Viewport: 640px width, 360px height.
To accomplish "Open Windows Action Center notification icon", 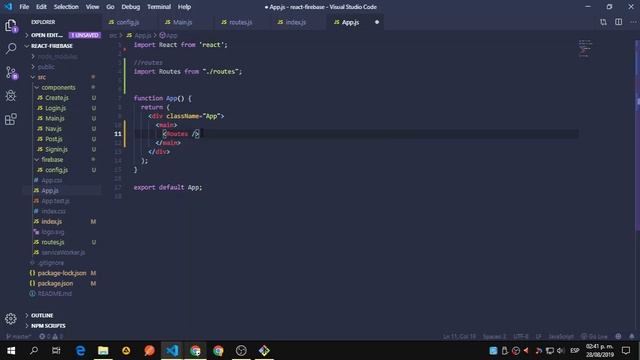I will coord(626,350).
